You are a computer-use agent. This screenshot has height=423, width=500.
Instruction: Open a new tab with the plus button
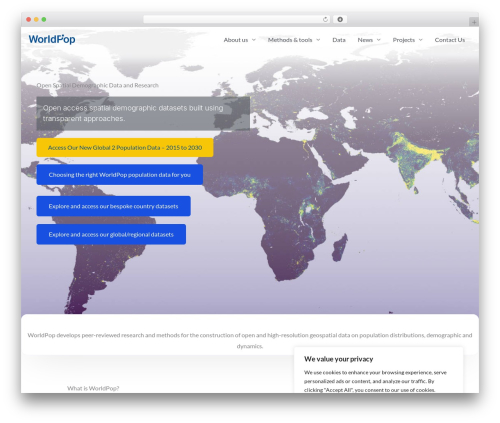[x=474, y=22]
